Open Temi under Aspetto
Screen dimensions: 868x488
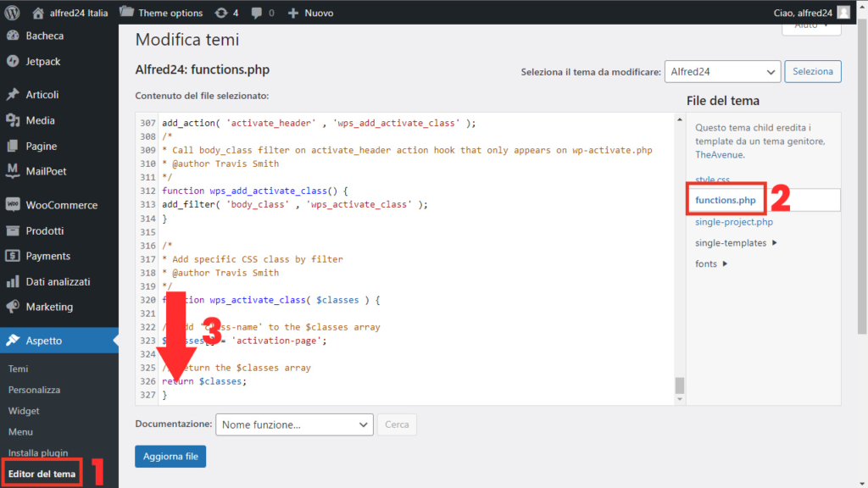click(x=19, y=369)
